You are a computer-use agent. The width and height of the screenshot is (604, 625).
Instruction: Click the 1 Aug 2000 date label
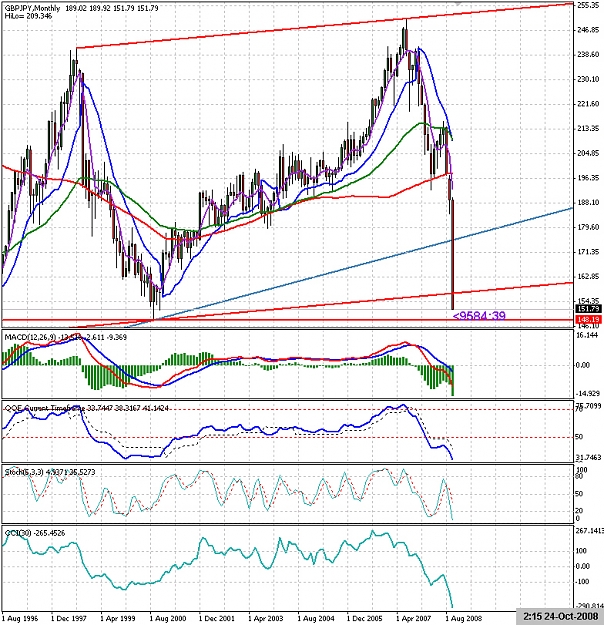tap(168, 618)
